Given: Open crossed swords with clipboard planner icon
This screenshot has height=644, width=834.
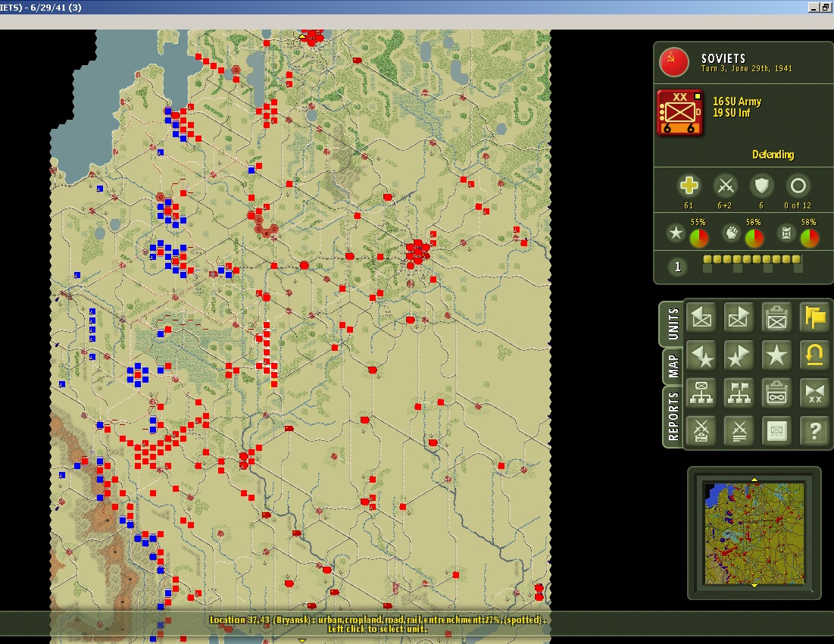Looking at the screenshot, I should click(x=701, y=430).
